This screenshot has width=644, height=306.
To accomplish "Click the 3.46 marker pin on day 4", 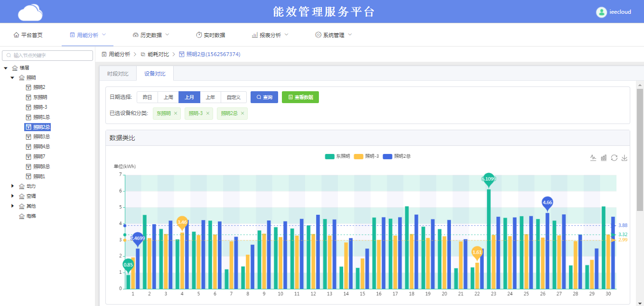I will point(182,222).
